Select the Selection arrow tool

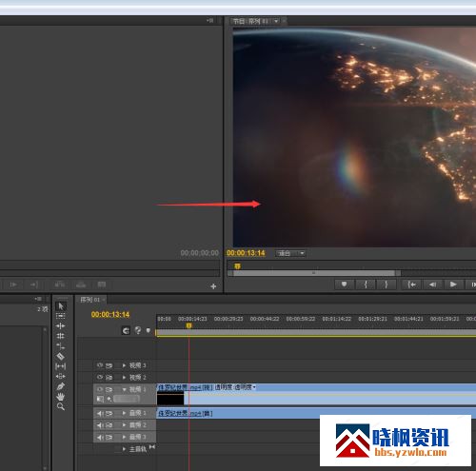point(61,306)
